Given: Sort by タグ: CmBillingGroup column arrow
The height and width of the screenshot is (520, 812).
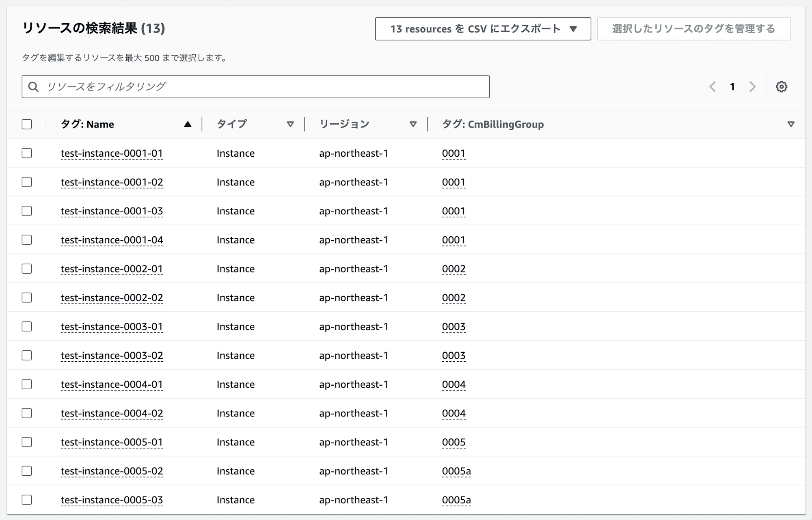Looking at the screenshot, I should (791, 124).
